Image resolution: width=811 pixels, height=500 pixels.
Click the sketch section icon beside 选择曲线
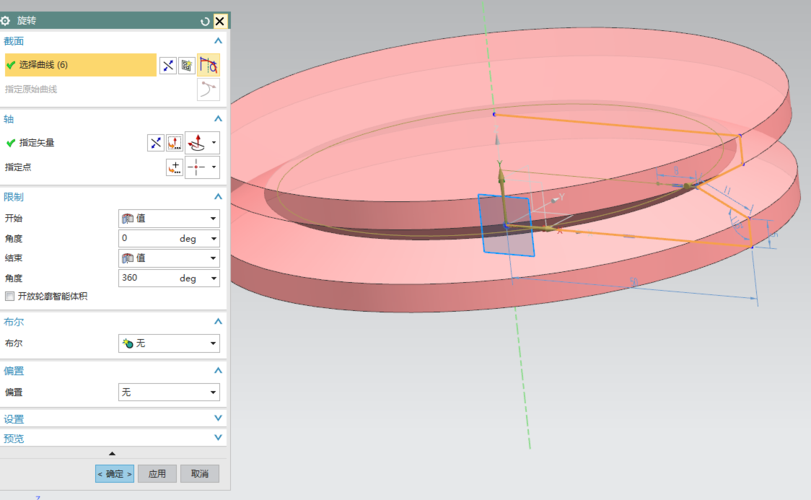pyautogui.click(x=186, y=65)
